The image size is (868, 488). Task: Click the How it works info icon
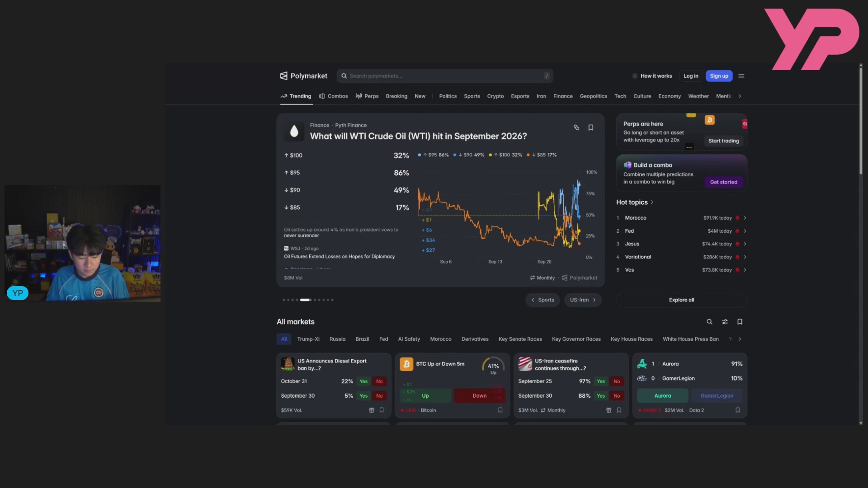coord(635,76)
